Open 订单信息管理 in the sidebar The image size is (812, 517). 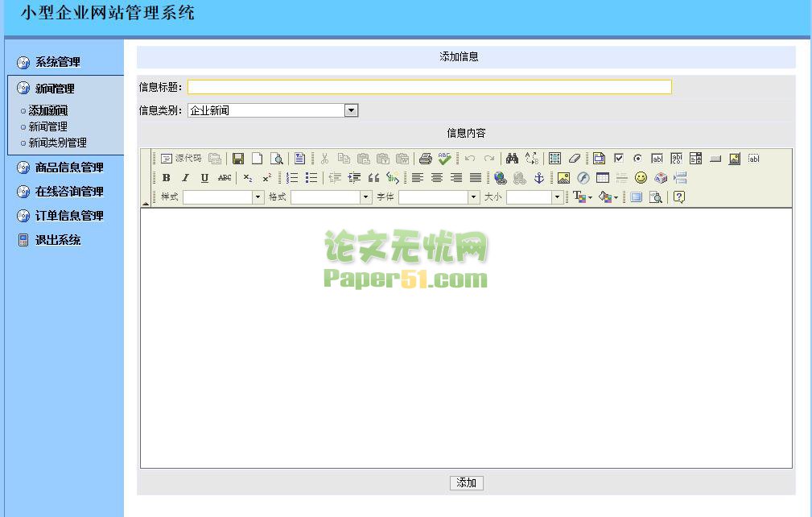coord(69,216)
